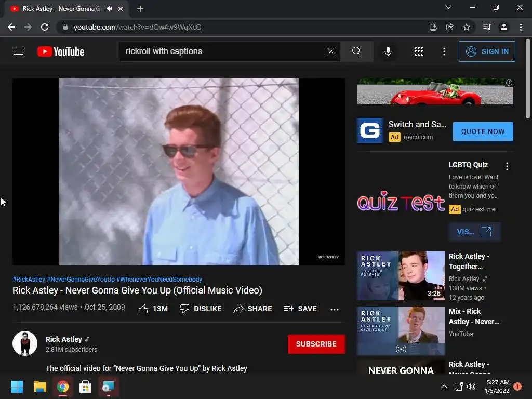
Task: Open the #RickAstley hashtag
Action: coord(29,279)
